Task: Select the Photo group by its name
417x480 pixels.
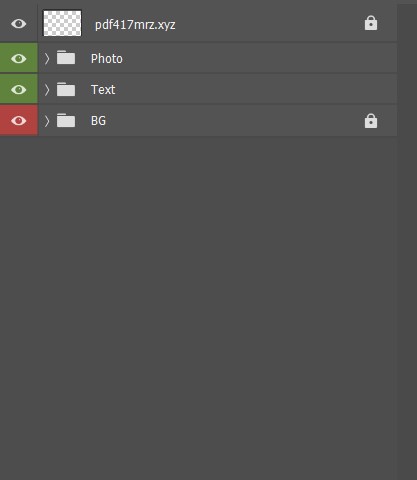Action: pyautogui.click(x=107, y=59)
